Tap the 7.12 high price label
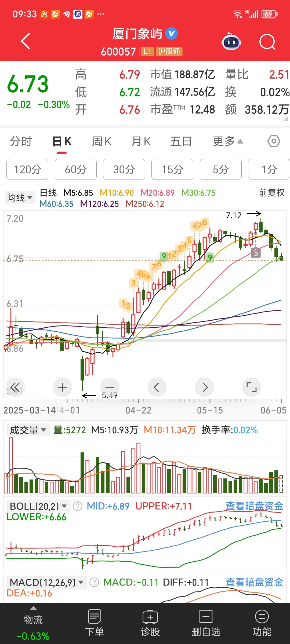The width and height of the screenshot is (290, 644). (234, 215)
